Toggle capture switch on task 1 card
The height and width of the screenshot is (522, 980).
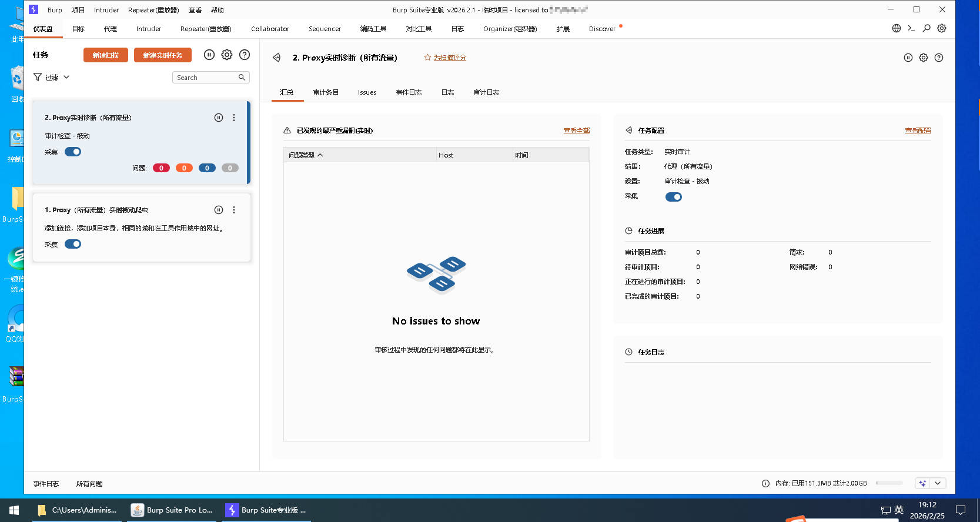pos(73,244)
